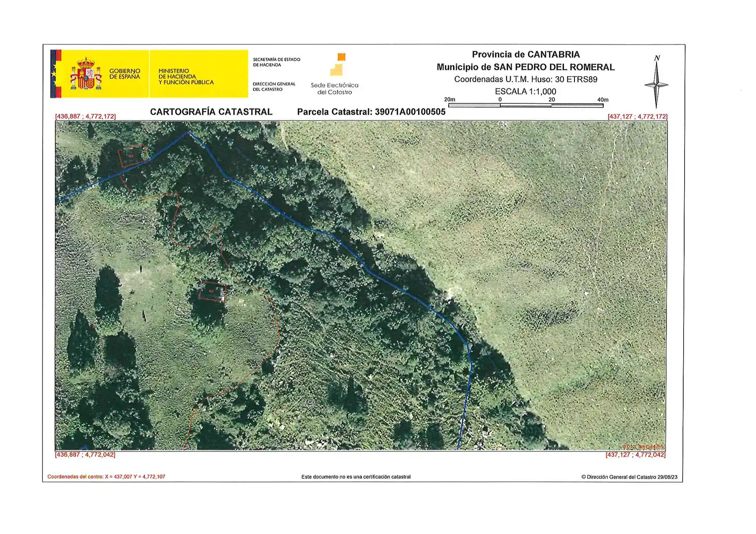Screen dimensions: 756x534
Task: Click the map scale bar
Action: 526,105
